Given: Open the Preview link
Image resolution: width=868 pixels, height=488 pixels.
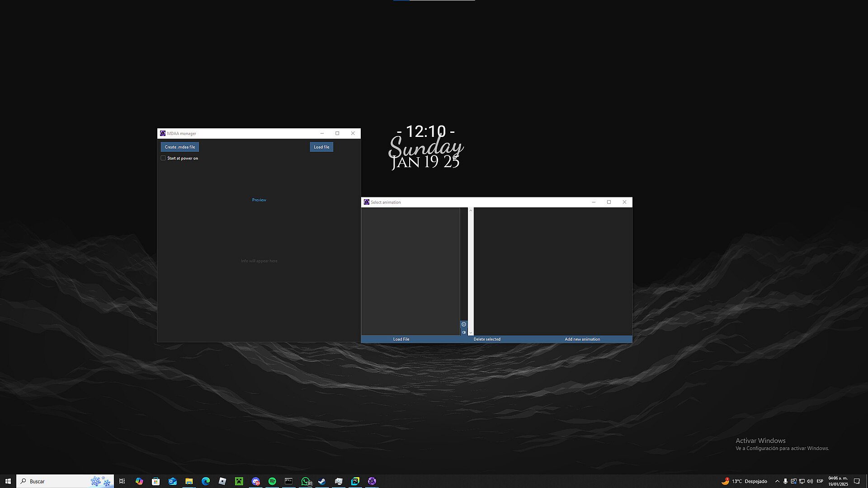Looking at the screenshot, I should tap(259, 200).
